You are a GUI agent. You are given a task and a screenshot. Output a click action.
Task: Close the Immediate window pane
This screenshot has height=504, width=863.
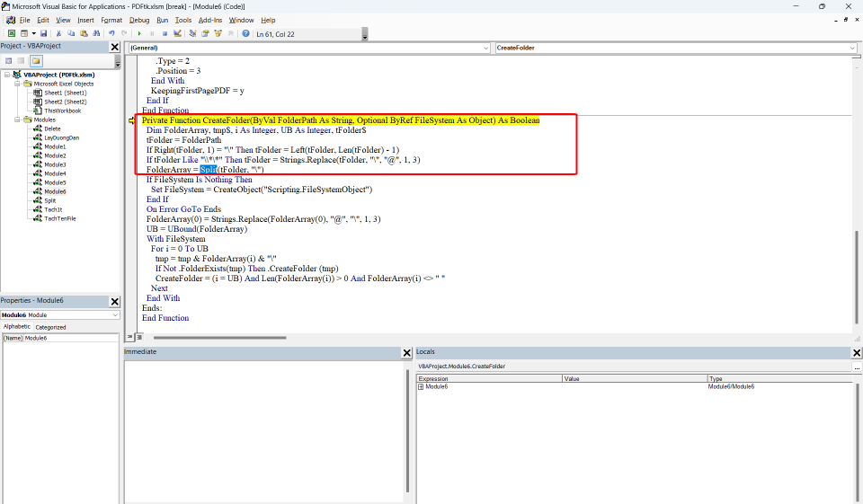[x=406, y=353]
